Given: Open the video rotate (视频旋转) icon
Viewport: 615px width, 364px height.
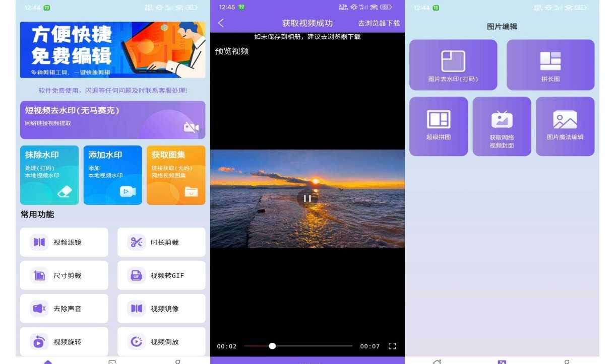Looking at the screenshot, I should click(39, 342).
